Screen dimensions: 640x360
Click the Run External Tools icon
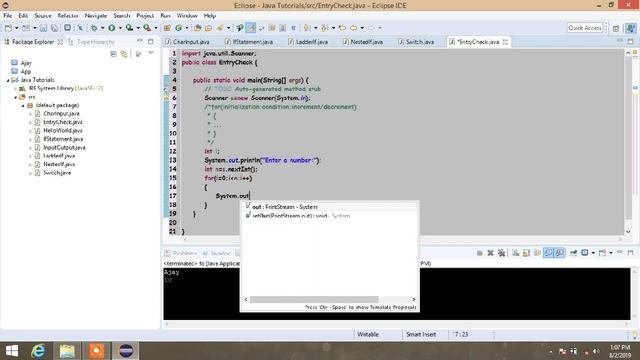pos(147,28)
